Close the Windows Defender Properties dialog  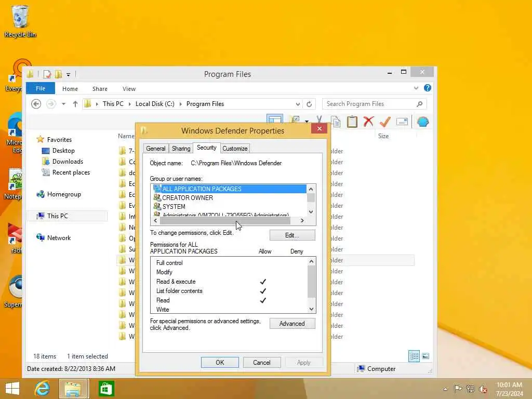320,129
